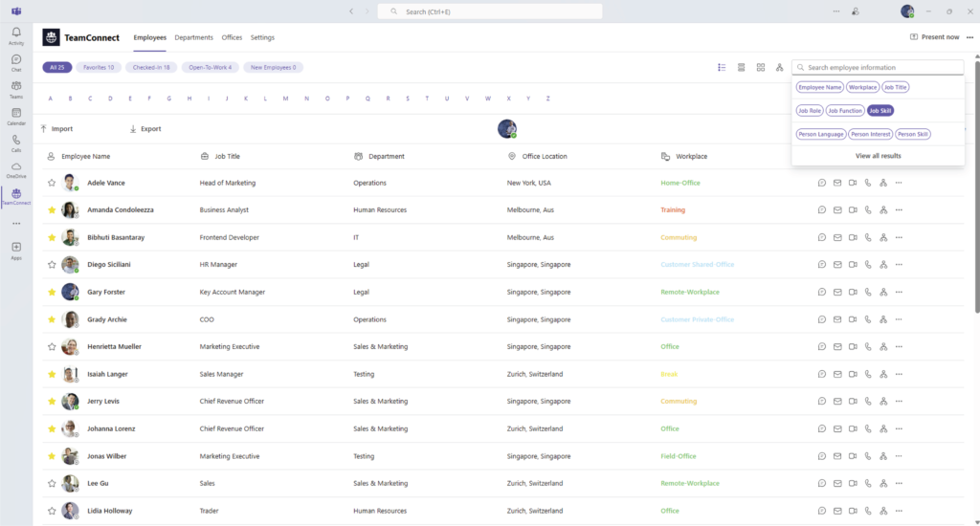
Task: Favorite Diego Siciliani with star
Action: [52, 264]
